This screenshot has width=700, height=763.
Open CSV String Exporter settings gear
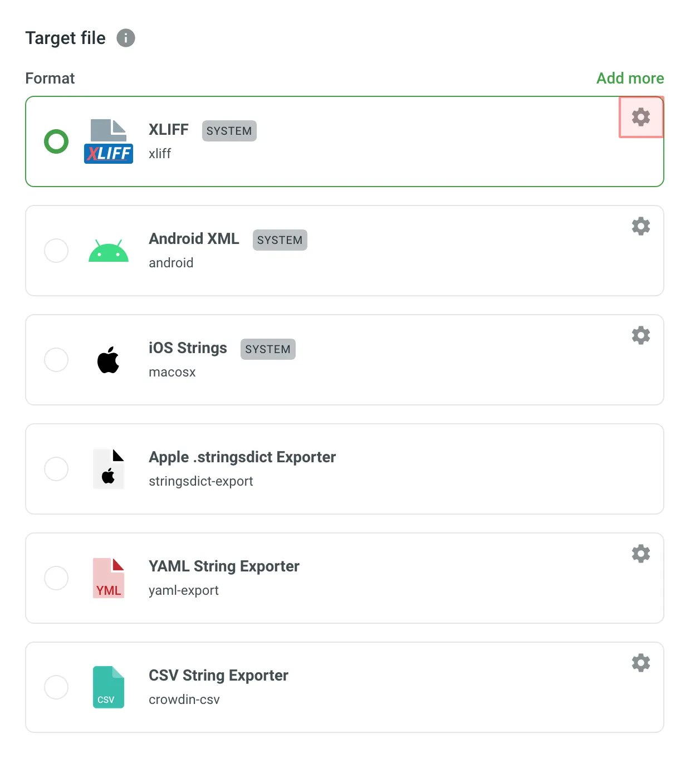pos(641,662)
